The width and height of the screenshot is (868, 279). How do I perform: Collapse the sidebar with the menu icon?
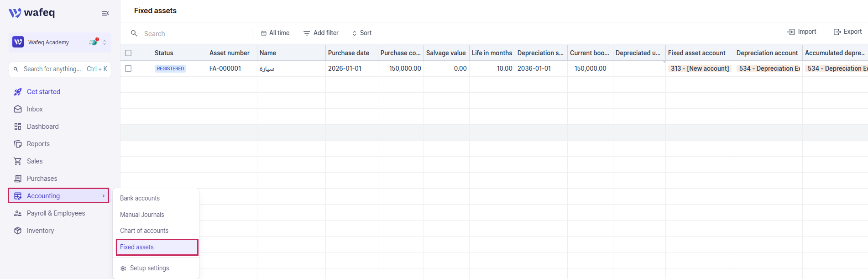105,13
